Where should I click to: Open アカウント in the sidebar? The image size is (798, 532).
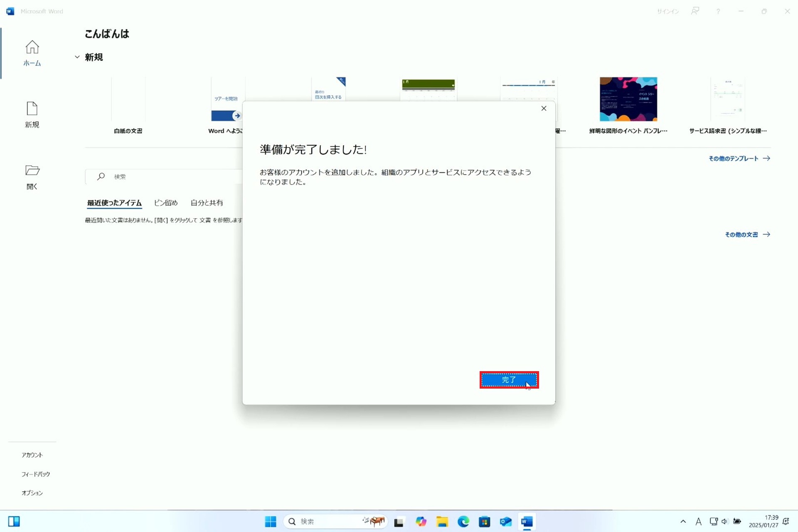32,455
